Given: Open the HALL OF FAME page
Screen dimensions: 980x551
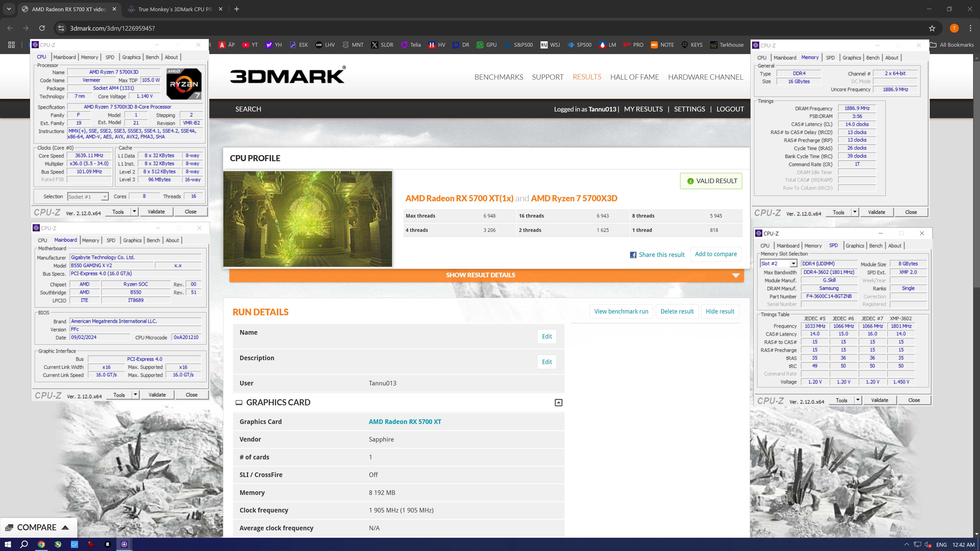Looking at the screenshot, I should coord(634,77).
